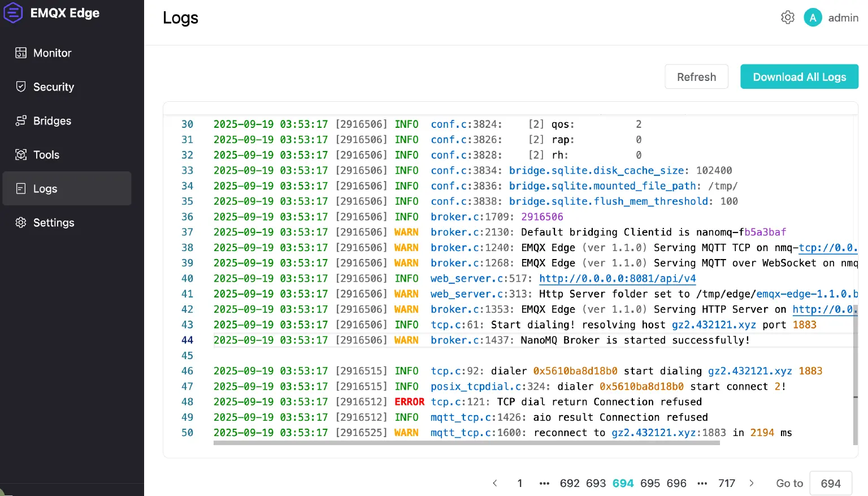Jump to page 717

(726, 483)
